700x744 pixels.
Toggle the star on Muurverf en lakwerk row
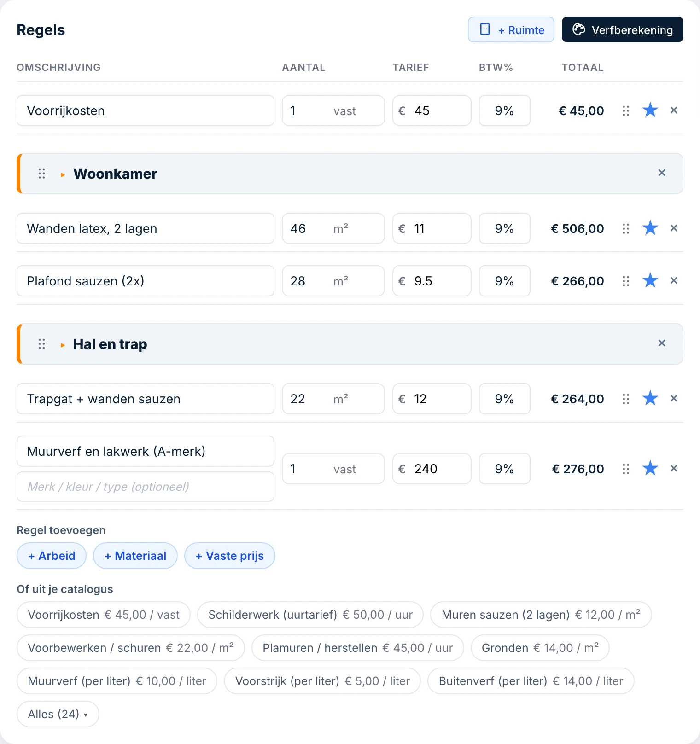[650, 468]
